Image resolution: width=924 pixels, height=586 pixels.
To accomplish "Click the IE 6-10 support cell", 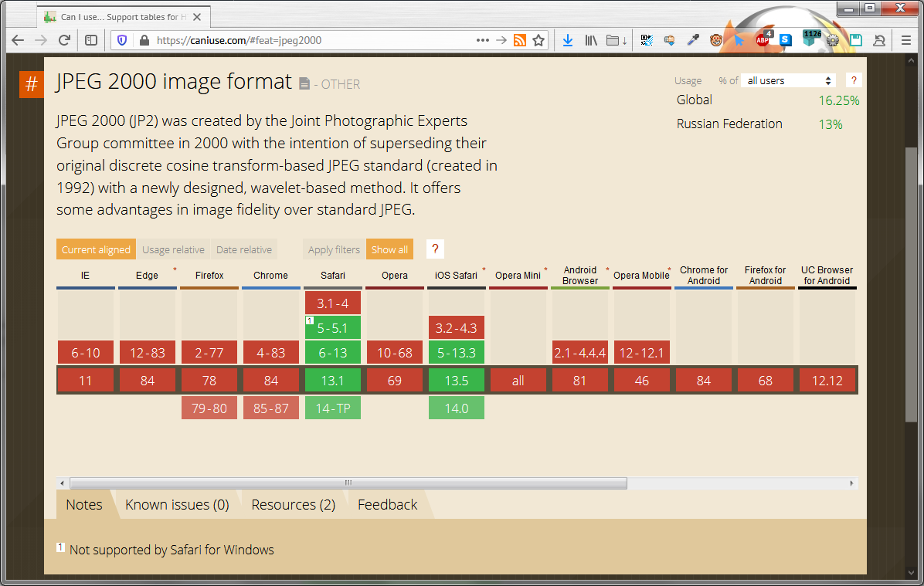I will [x=86, y=353].
